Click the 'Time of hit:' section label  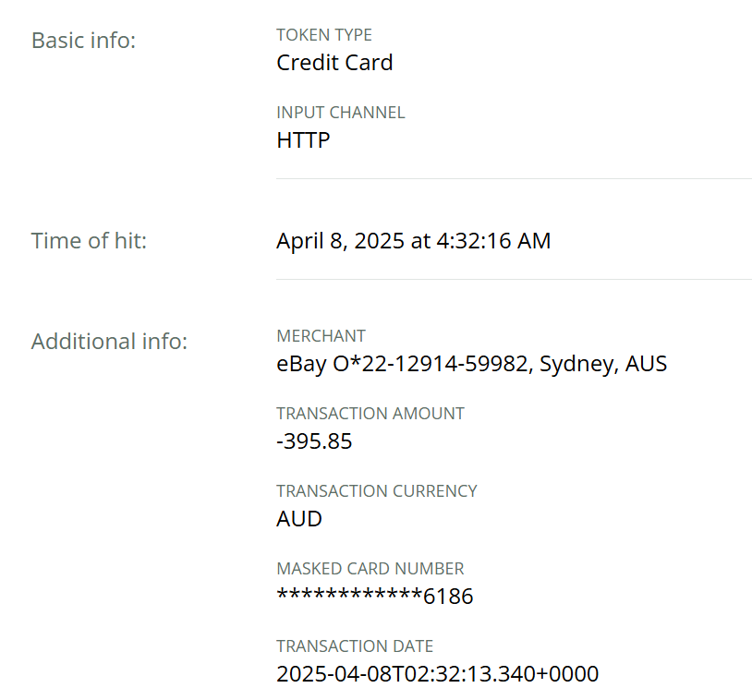89,241
